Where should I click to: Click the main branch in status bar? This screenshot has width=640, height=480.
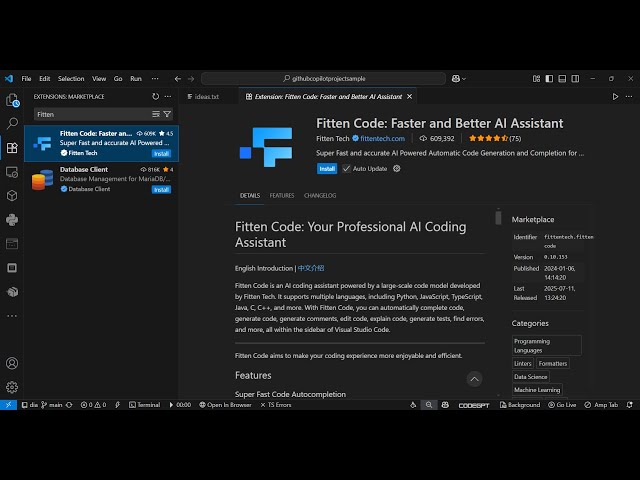(52, 405)
